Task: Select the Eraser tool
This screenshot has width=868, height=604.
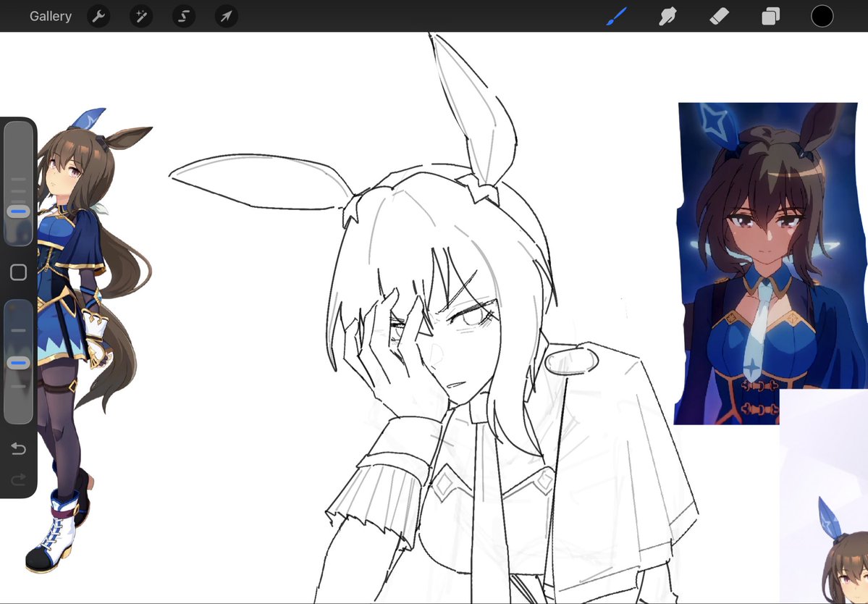Action: (719, 16)
